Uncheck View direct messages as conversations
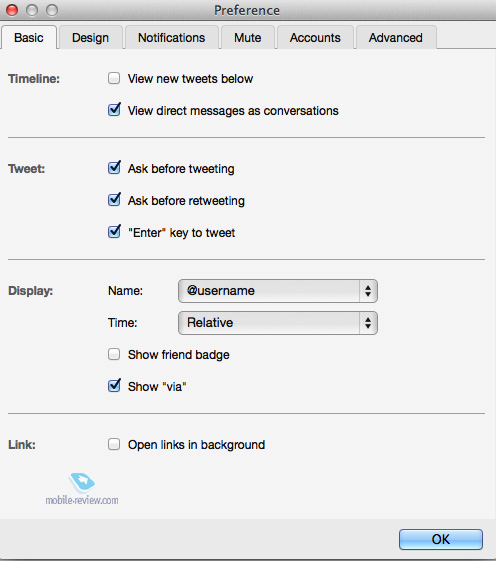The height and width of the screenshot is (561, 496). 114,110
